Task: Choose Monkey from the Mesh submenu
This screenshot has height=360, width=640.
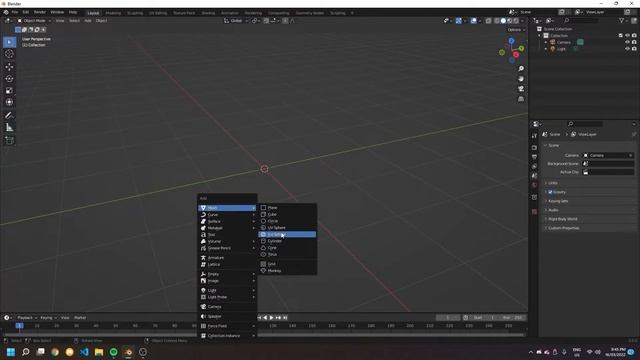Action: click(287, 271)
